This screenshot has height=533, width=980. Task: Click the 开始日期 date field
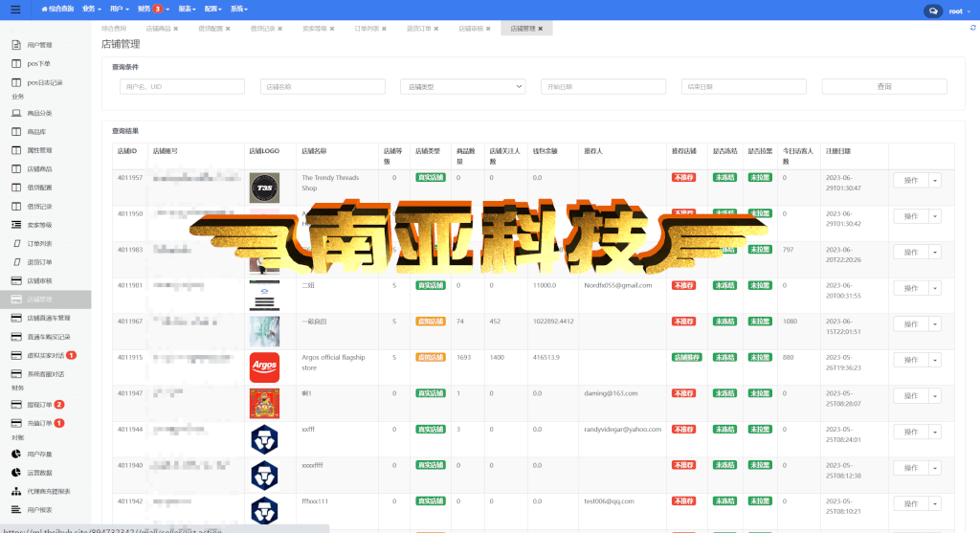point(603,87)
